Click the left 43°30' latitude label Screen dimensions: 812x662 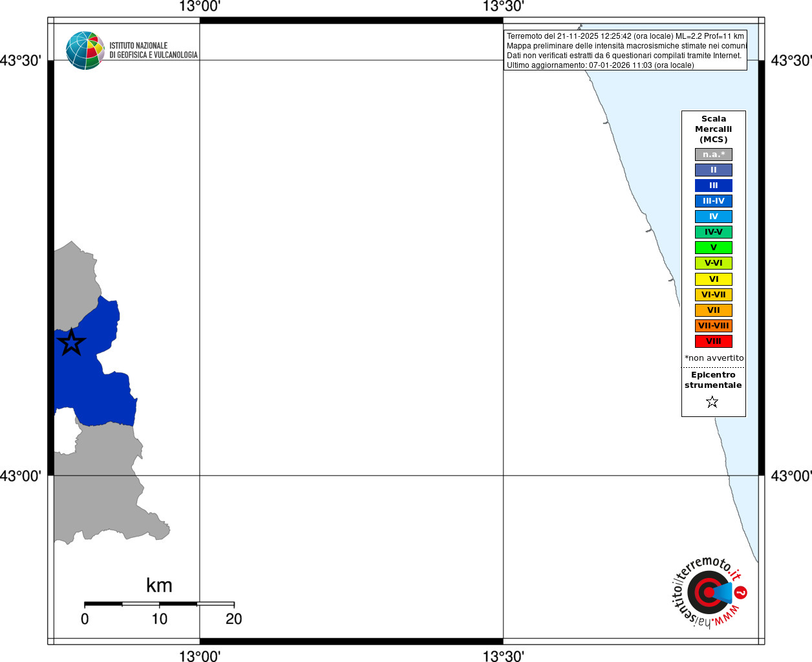[x=21, y=60]
